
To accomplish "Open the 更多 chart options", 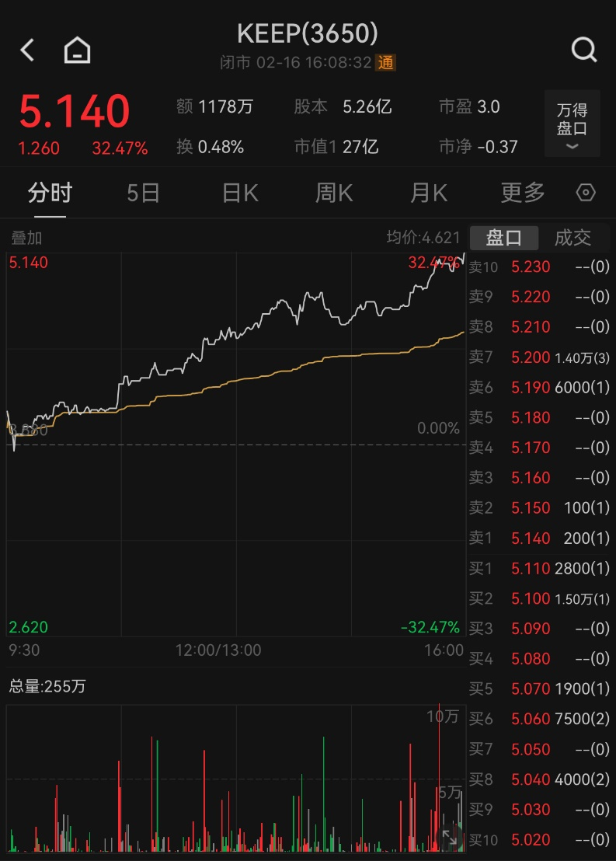I will [x=523, y=193].
